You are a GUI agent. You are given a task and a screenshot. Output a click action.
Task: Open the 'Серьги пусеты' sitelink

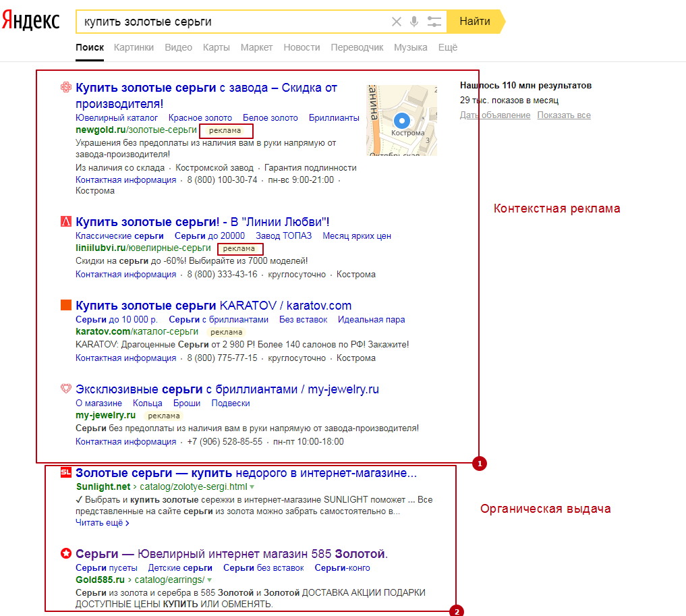point(107,568)
